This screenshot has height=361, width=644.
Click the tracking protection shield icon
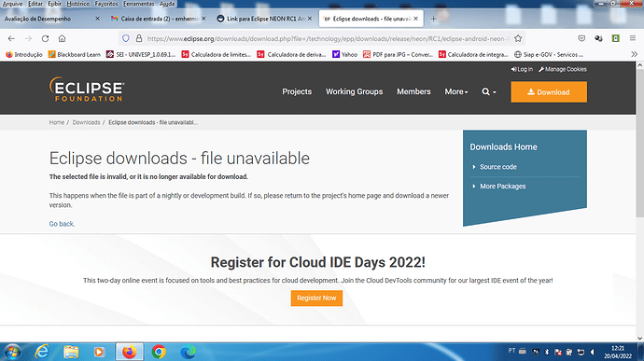(126, 38)
